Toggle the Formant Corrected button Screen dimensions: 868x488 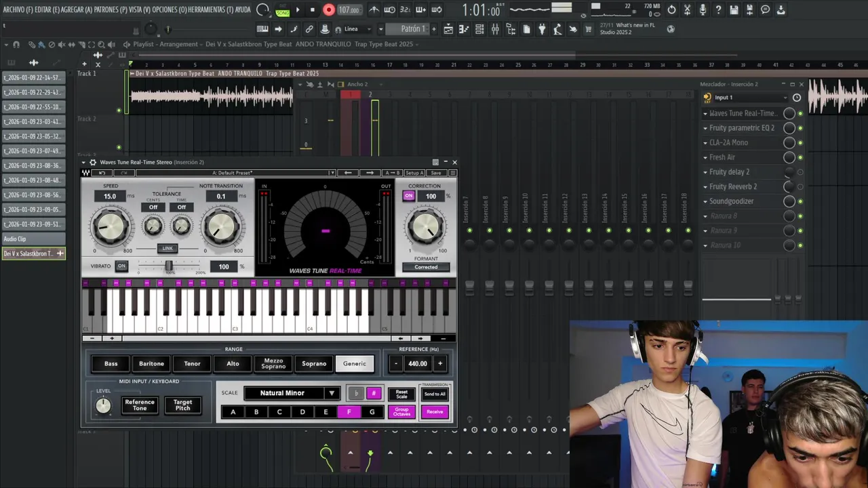(x=426, y=267)
